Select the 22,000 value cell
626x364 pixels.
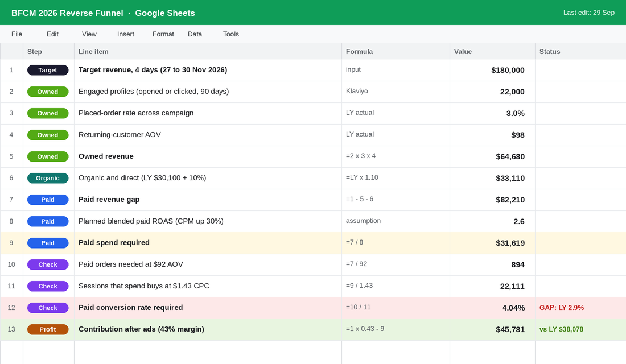coord(492,92)
